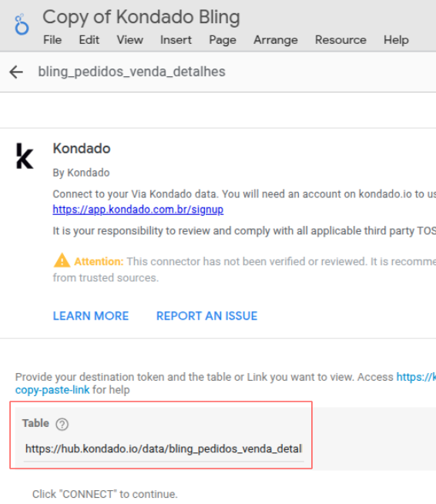
Task: Click the Kondado connector logo
Action: pyautogui.click(x=25, y=156)
